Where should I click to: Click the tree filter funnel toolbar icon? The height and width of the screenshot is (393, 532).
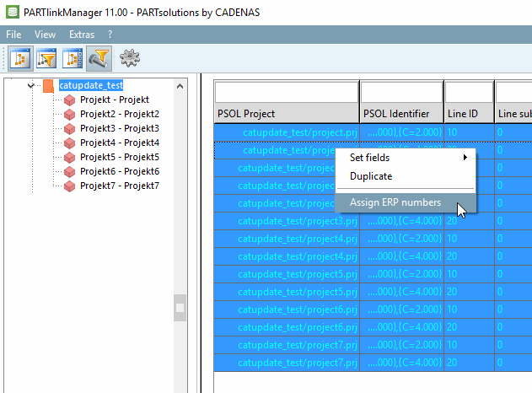click(x=46, y=58)
